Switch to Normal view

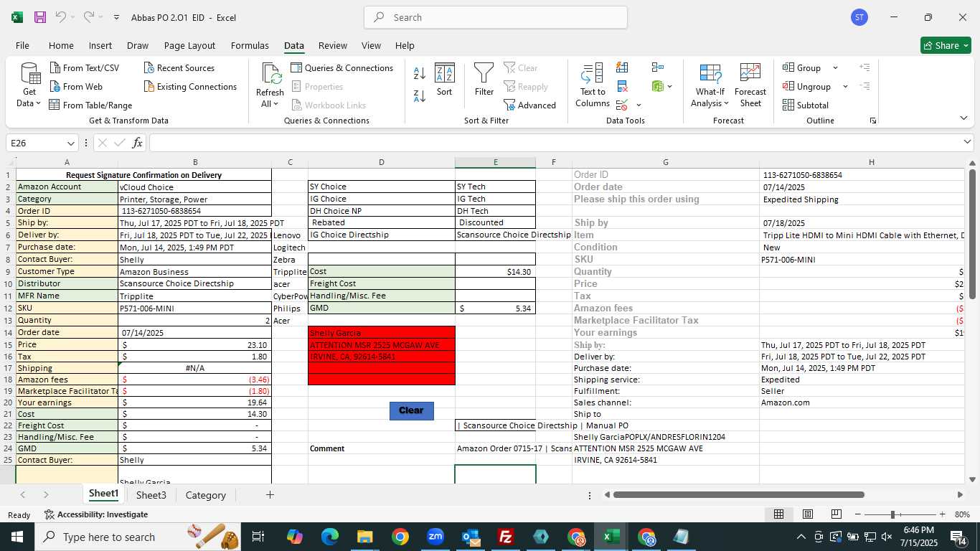778,514
